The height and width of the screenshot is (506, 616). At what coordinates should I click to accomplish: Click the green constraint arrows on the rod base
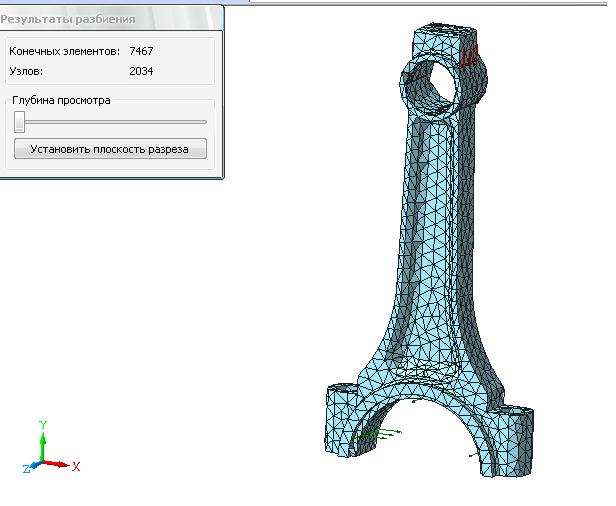tap(376, 435)
